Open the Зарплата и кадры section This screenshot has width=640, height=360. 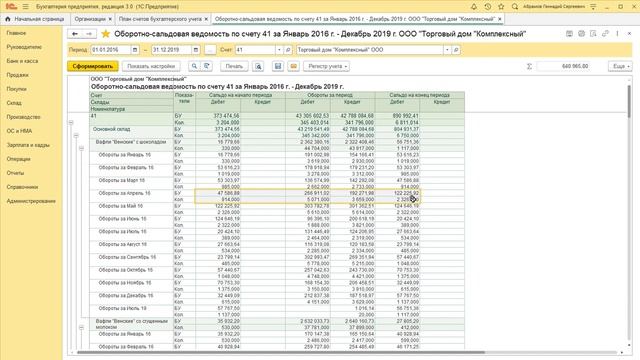[x=28, y=145]
